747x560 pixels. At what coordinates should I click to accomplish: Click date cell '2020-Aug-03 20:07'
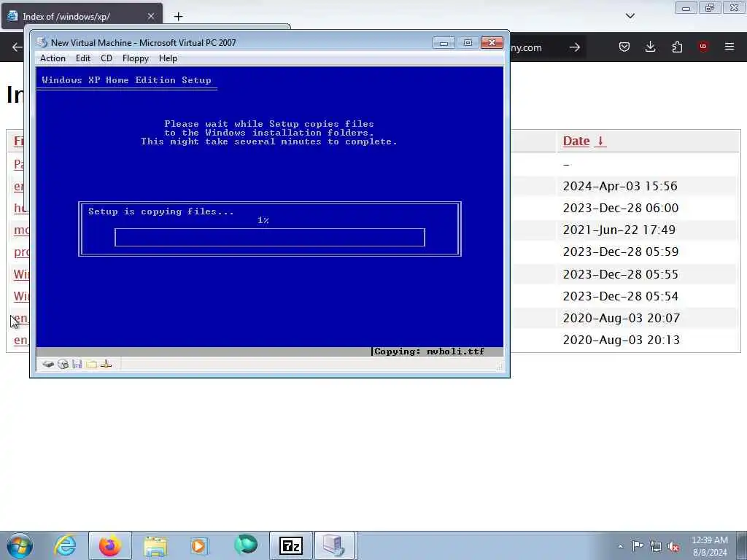[x=622, y=318]
